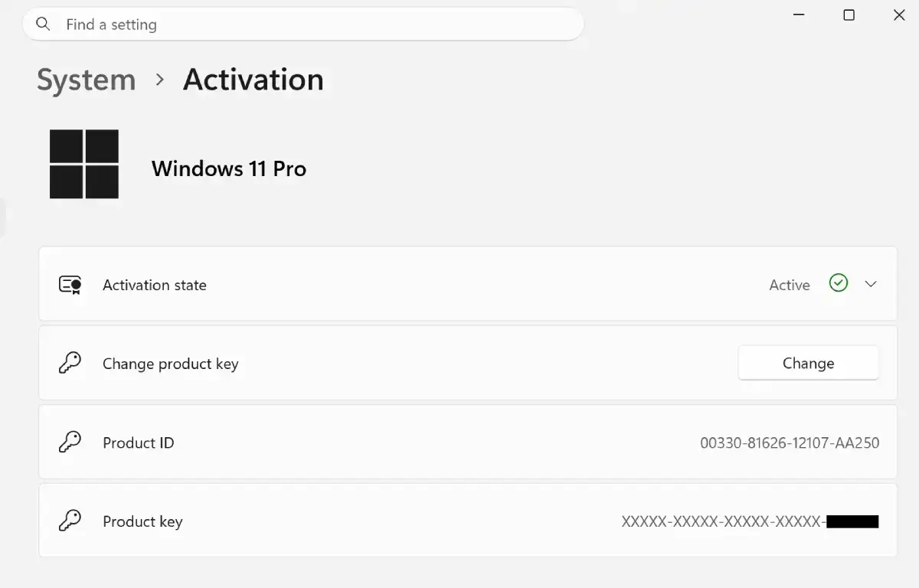Select the Product ID number text
Image resolution: width=919 pixels, height=588 pixels.
coord(790,443)
